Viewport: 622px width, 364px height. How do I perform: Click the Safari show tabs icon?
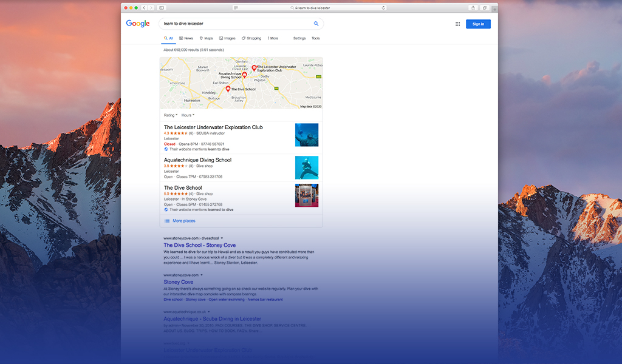coord(484,8)
